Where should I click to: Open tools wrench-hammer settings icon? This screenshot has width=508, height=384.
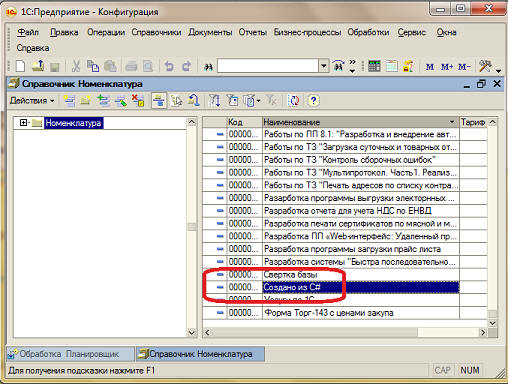[485, 66]
